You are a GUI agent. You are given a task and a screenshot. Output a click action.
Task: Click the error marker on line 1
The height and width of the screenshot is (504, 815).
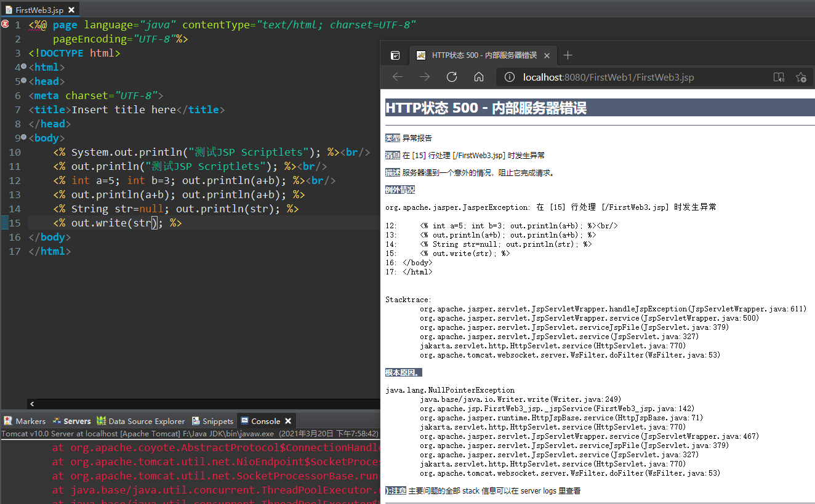(5, 25)
